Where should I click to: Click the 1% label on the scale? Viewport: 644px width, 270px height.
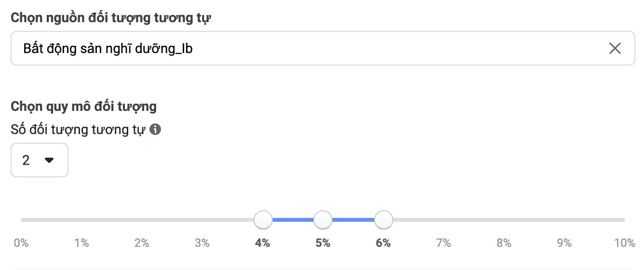tap(81, 243)
